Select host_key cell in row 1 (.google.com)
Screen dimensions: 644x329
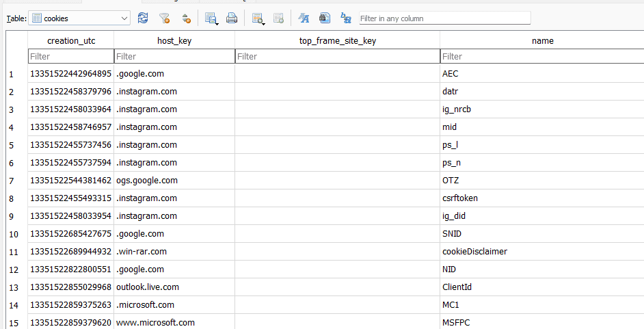tap(174, 74)
